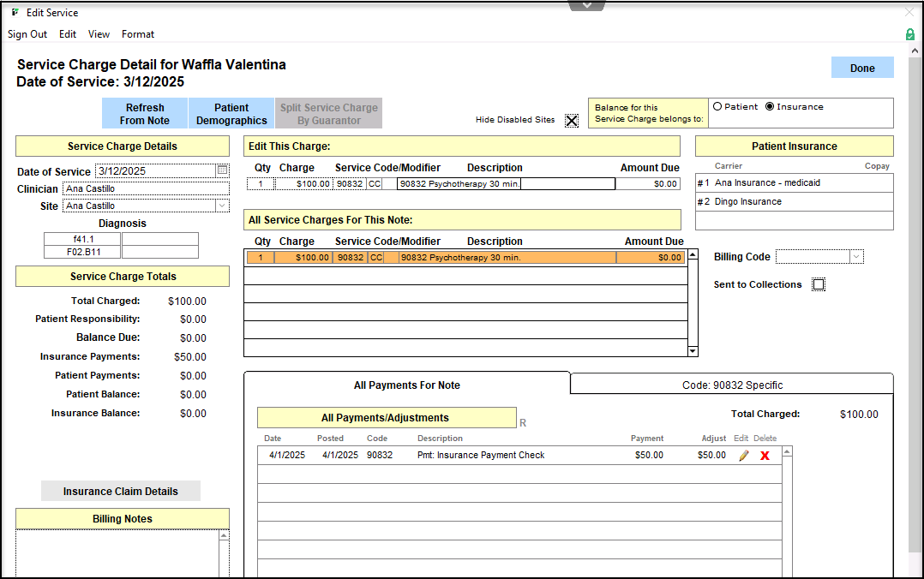Check the Sent to Collections box
This screenshot has height=579, width=924.
click(x=819, y=284)
